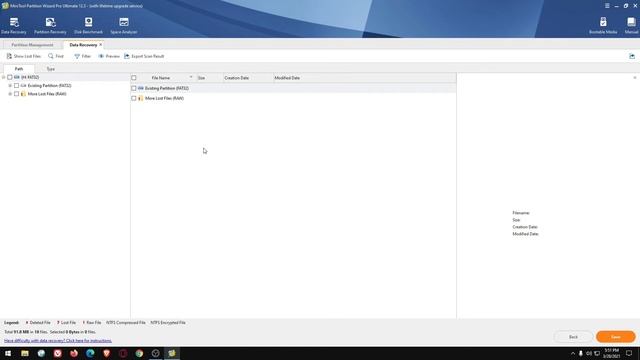Open the MiniTool Partition Wizard taskbar icon

coord(172,353)
